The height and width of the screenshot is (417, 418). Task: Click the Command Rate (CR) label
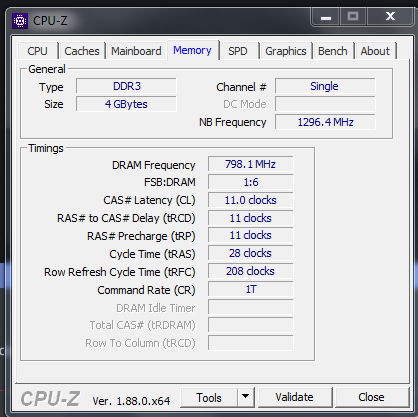[x=146, y=290]
